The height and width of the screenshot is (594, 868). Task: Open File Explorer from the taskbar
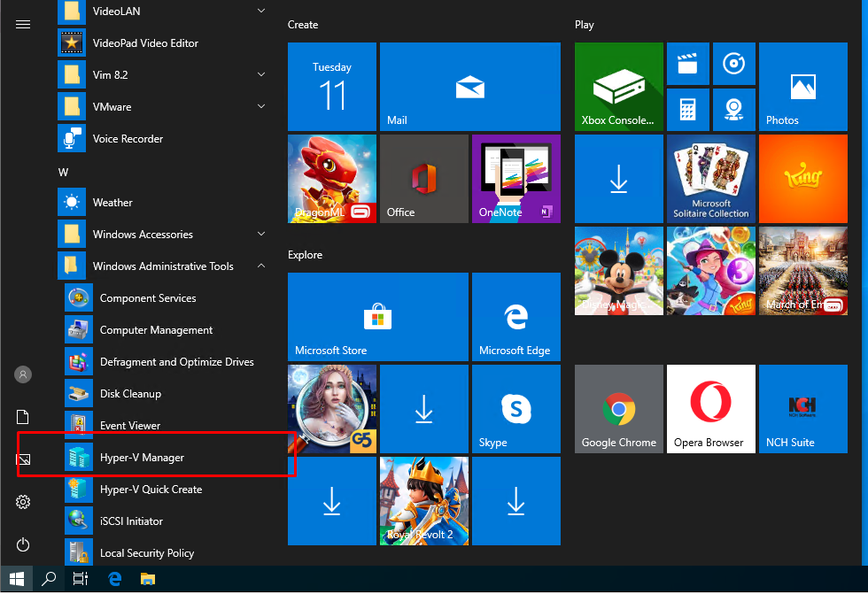148,579
